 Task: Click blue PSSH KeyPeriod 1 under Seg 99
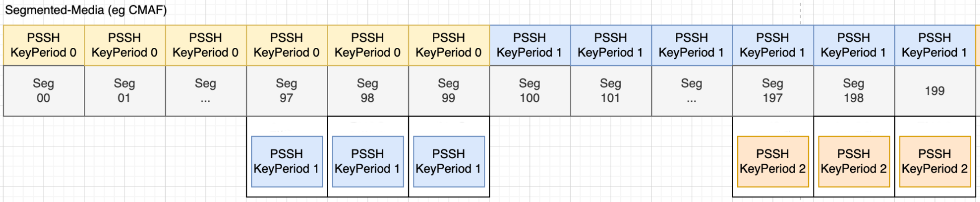(x=449, y=161)
